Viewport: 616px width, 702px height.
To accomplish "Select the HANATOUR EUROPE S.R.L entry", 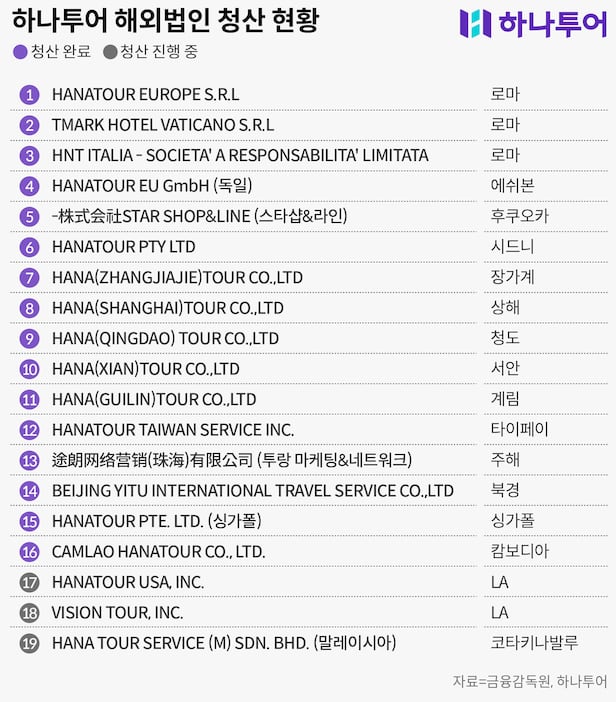I will pyautogui.click(x=145, y=95).
